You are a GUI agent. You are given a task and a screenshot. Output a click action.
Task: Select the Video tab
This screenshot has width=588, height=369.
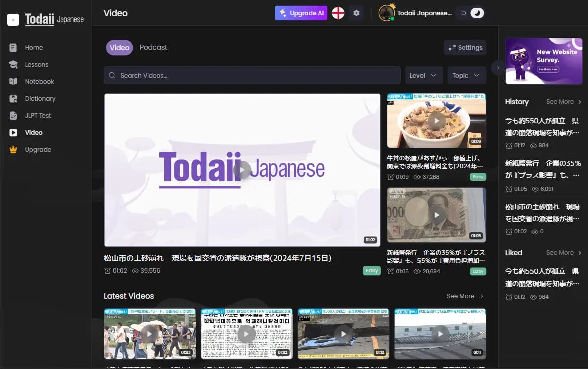[119, 48]
